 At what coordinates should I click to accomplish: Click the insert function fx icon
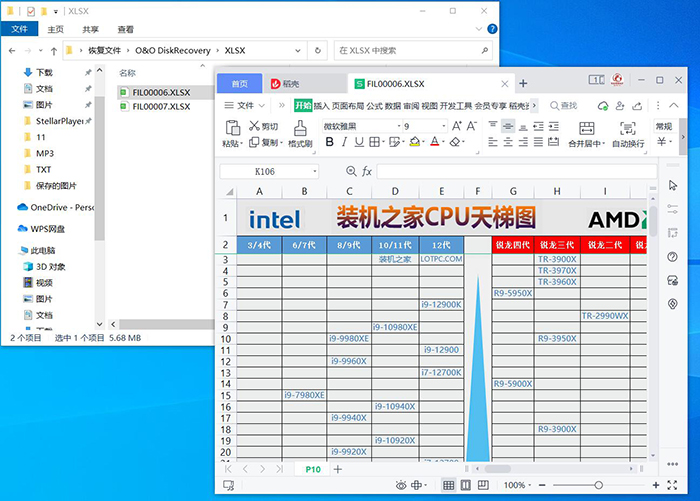367,171
